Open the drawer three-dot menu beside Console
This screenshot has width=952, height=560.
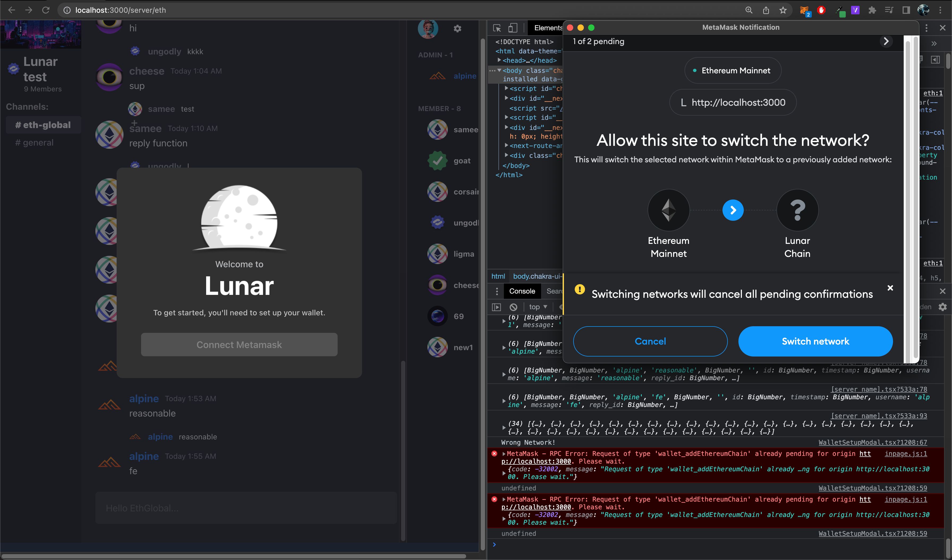(497, 291)
